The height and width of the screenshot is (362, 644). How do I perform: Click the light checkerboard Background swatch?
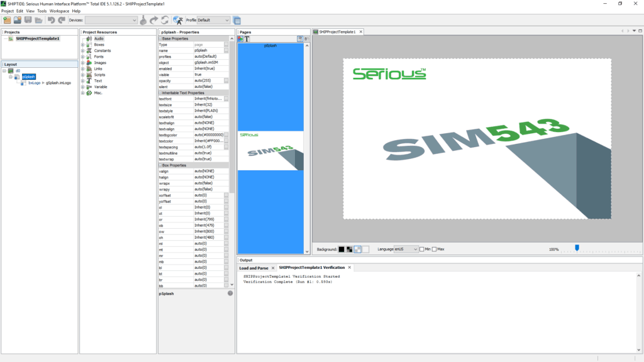point(358,249)
